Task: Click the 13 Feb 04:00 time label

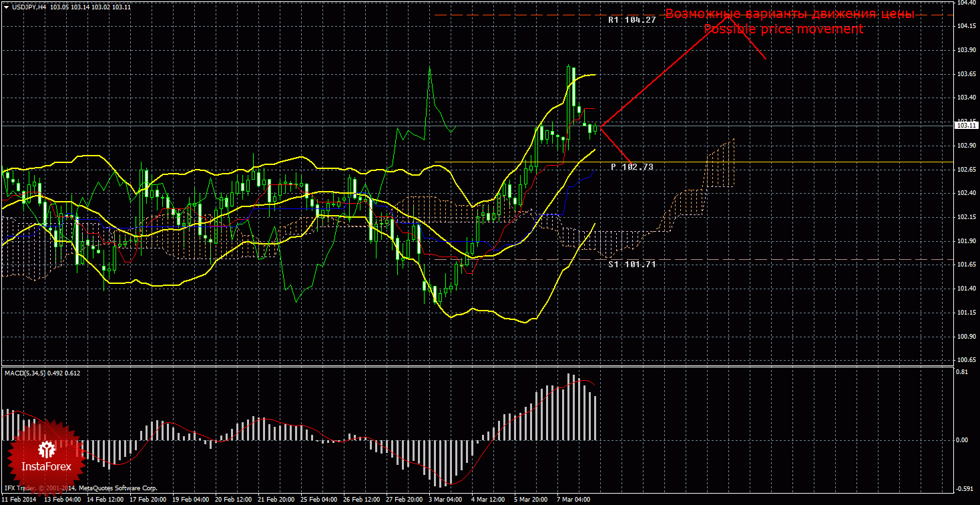Action: click(63, 500)
